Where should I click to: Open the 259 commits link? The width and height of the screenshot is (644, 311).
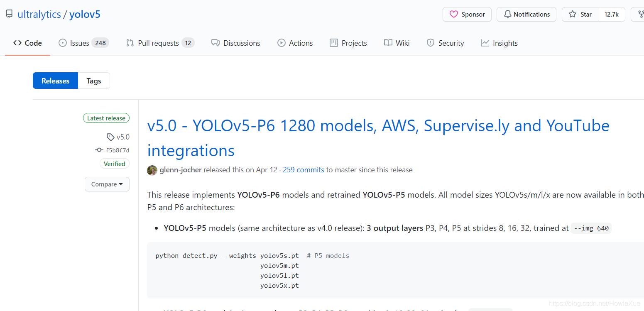pos(304,170)
